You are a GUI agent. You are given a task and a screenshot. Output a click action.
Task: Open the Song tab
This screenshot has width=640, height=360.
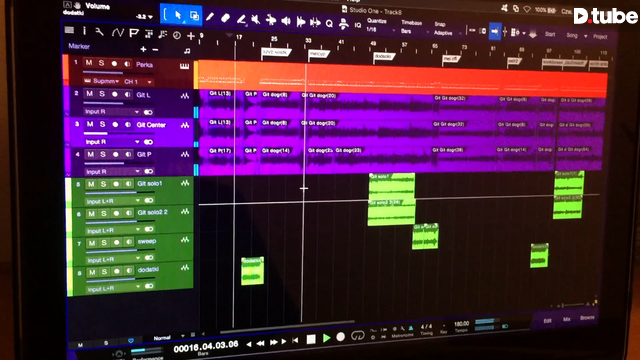(572, 36)
